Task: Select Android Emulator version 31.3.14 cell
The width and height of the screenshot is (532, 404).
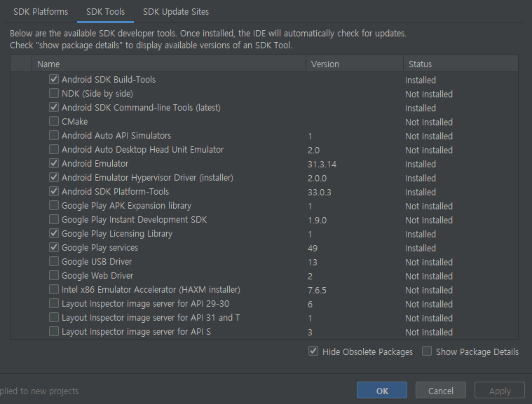Action: coord(322,165)
